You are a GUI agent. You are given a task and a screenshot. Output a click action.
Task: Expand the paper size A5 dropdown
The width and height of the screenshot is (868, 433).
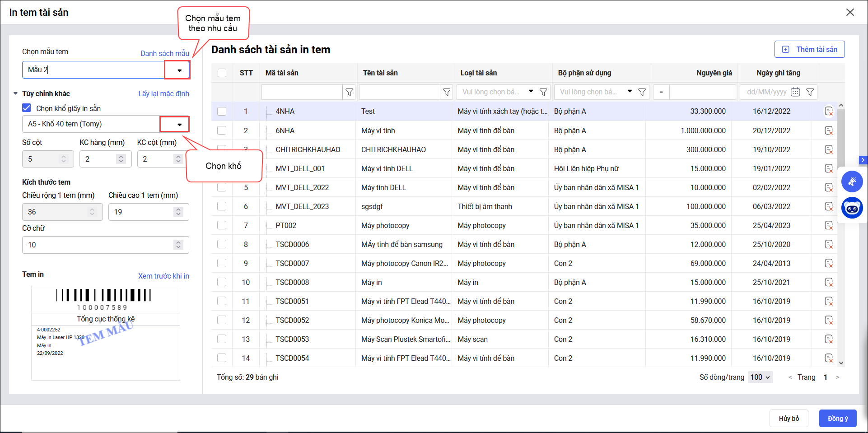coord(179,124)
